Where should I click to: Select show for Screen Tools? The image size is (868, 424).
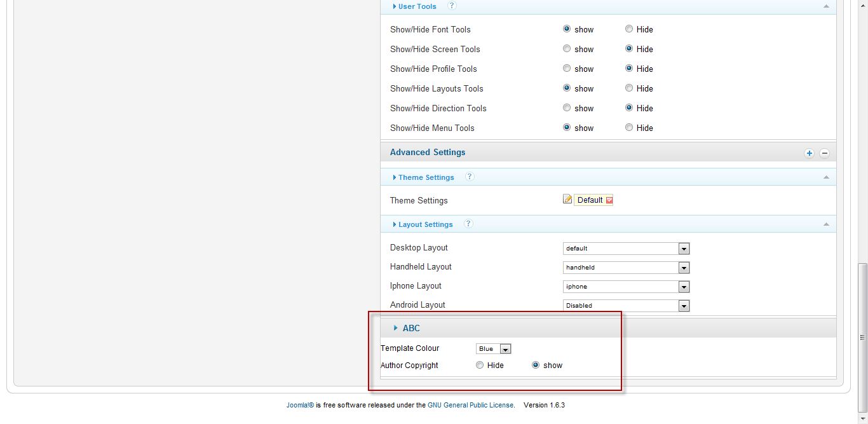(566, 48)
